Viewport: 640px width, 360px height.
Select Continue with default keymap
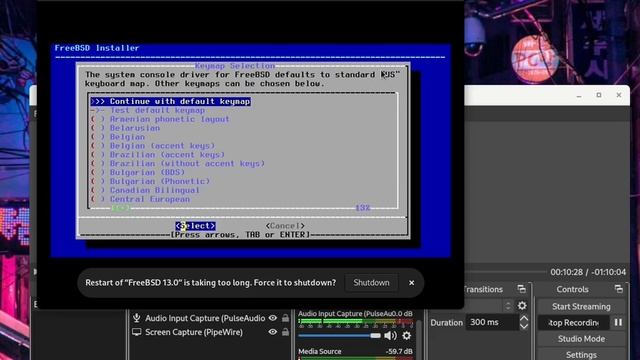171,101
